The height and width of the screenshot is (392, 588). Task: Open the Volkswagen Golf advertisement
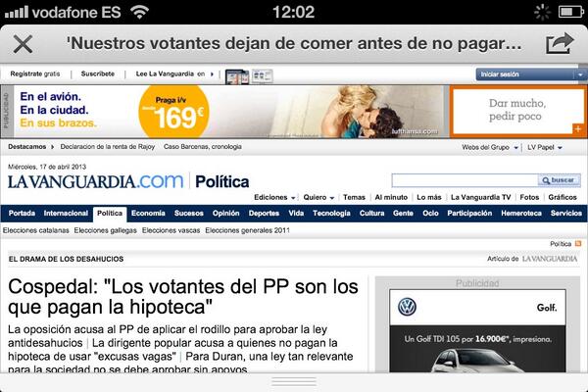pos(477,330)
